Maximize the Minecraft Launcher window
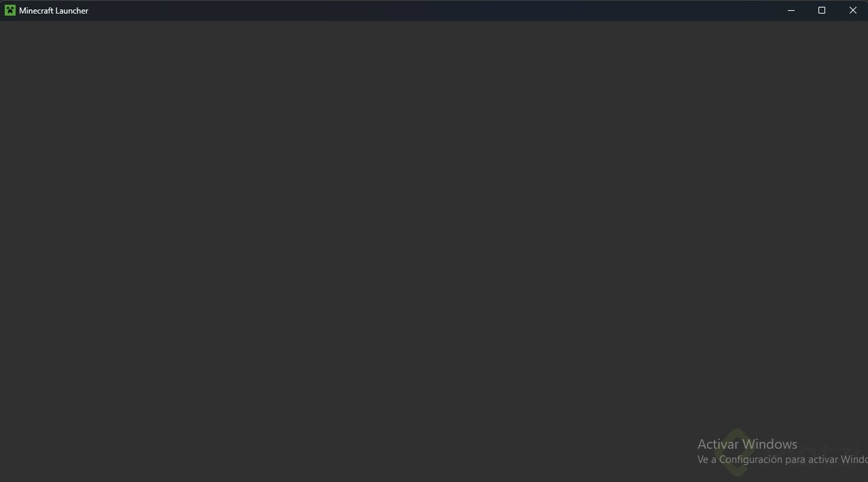This screenshot has height=482, width=868. (822, 10)
